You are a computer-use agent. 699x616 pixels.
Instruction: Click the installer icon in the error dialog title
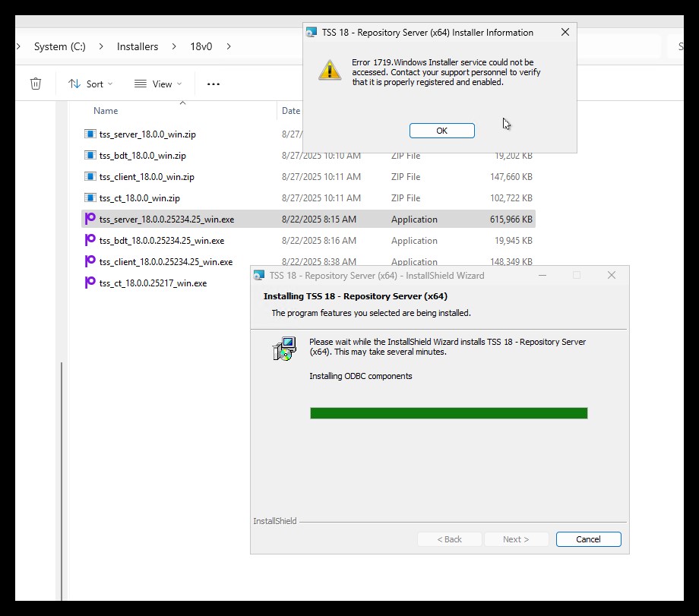coord(312,32)
